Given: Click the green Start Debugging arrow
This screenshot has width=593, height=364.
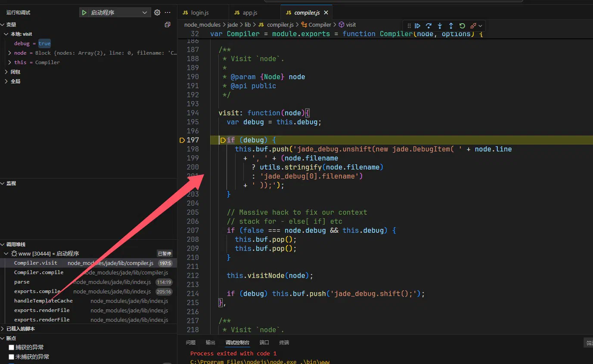Looking at the screenshot, I should [84, 12].
